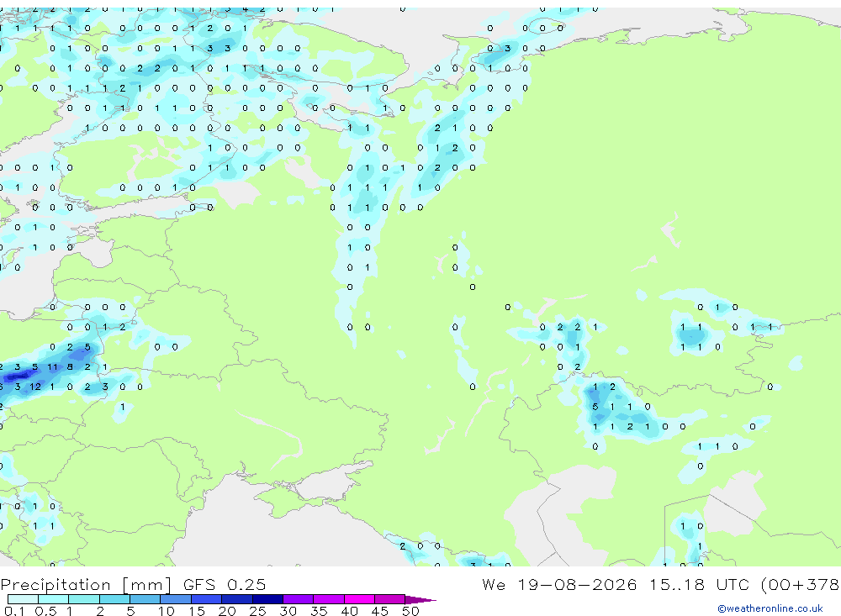This screenshot has height=616, width=841.
Task: Click the 'We 19-08-2026' forecast date text
Action: (559, 584)
